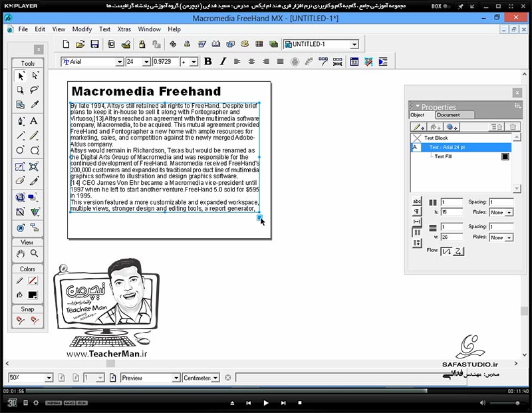
Task: Center align the text
Action: [251, 61]
